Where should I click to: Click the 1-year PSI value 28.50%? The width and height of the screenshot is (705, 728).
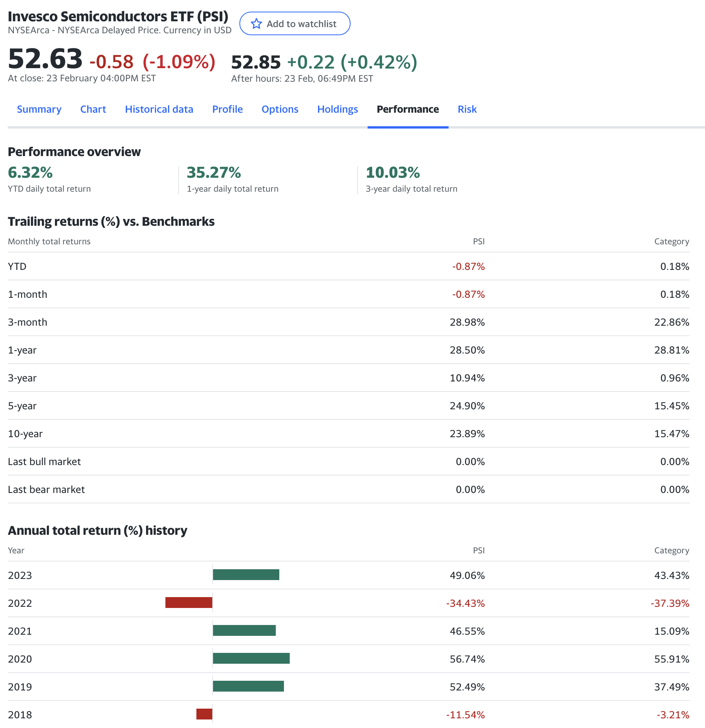point(467,350)
